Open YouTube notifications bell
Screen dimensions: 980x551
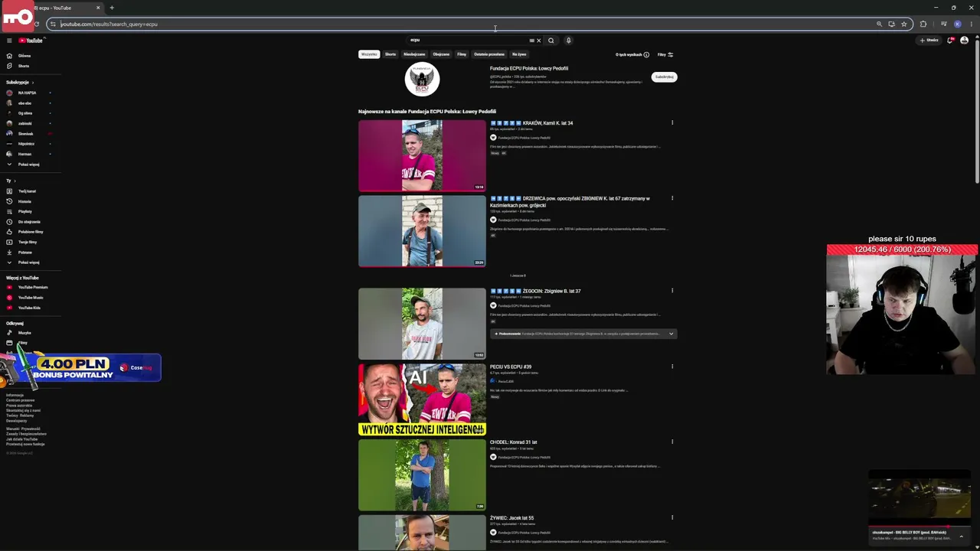950,41
